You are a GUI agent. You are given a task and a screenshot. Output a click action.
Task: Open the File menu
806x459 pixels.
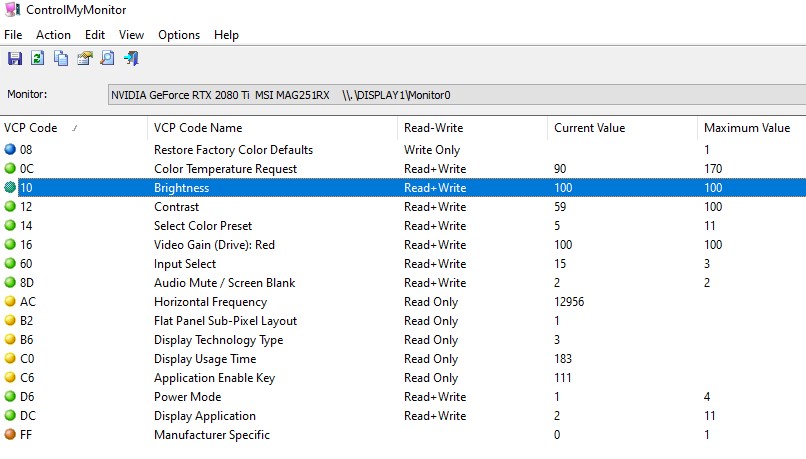13,35
